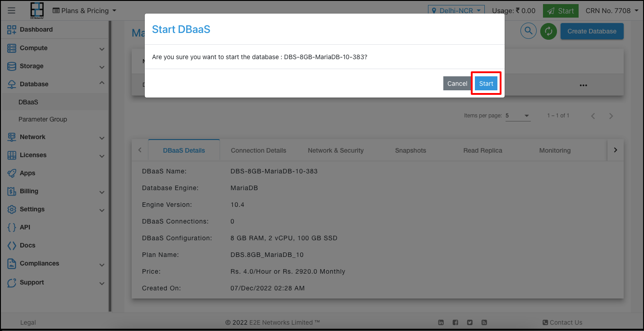644x331 pixels.
Task: Click the E2E Networks logo
Action: click(37, 11)
